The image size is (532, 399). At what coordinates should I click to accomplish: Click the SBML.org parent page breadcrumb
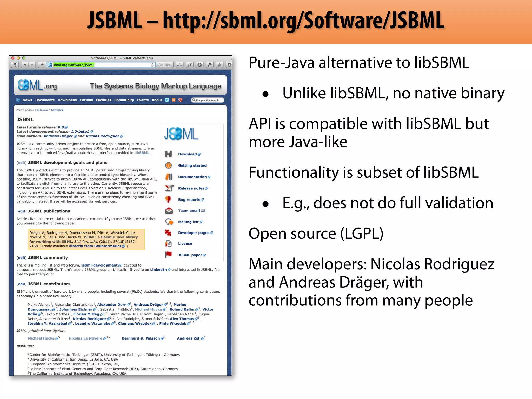coord(41,110)
